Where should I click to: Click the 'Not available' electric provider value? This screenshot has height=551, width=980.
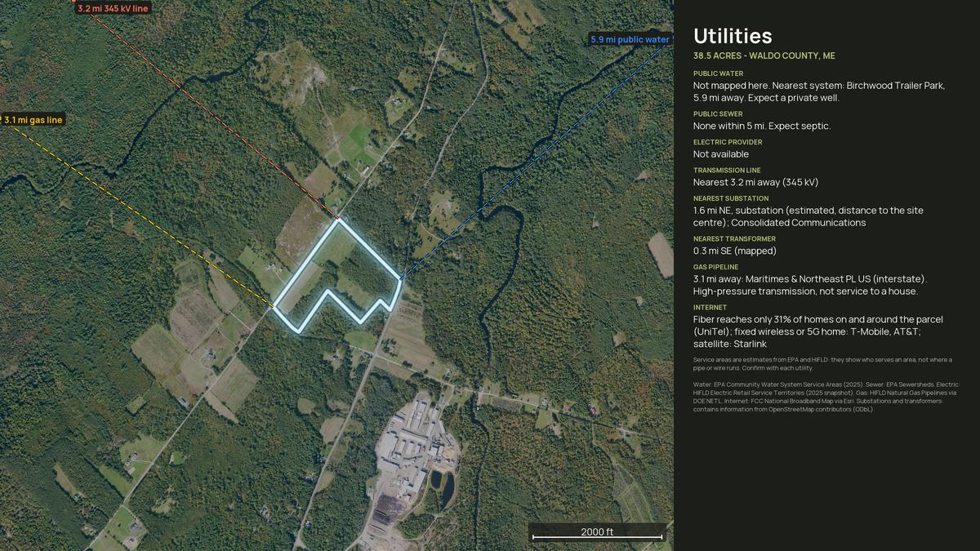[721, 154]
